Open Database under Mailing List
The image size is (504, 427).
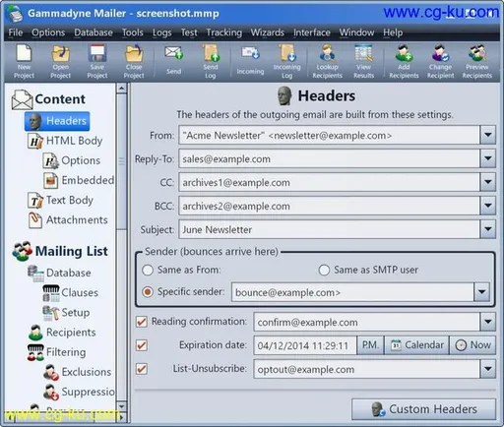[x=59, y=273]
